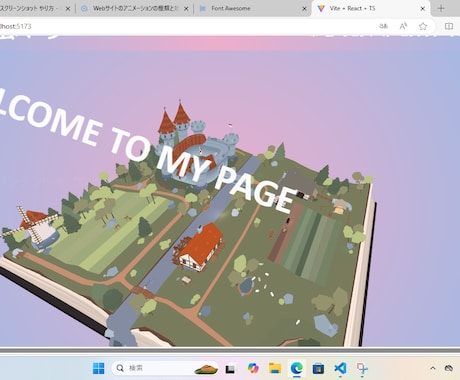The image size is (460, 380).
Task: Close the Vite + React + TS tab
Action: pyautogui.click(x=423, y=9)
